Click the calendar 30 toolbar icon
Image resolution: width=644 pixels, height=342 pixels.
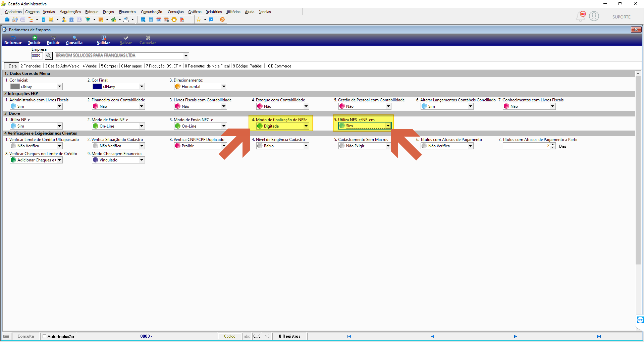(159, 19)
